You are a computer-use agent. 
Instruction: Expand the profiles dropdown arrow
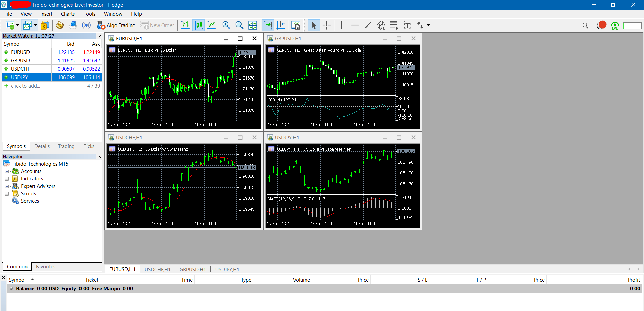click(x=35, y=25)
